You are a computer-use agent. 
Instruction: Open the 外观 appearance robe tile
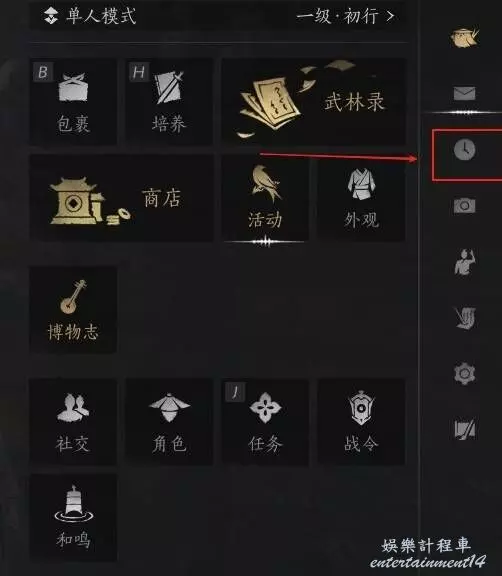pyautogui.click(x=361, y=198)
